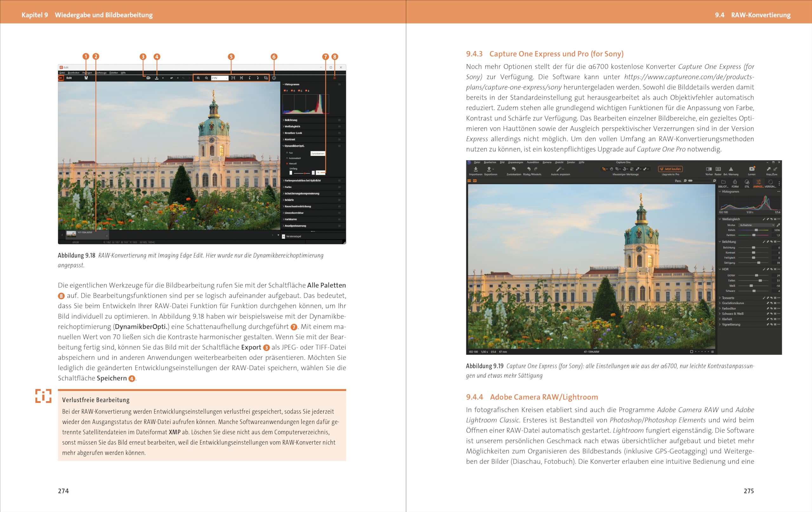Open the 21% zoom level dropdown
The image size is (812, 512).
pyautogui.click(x=219, y=78)
